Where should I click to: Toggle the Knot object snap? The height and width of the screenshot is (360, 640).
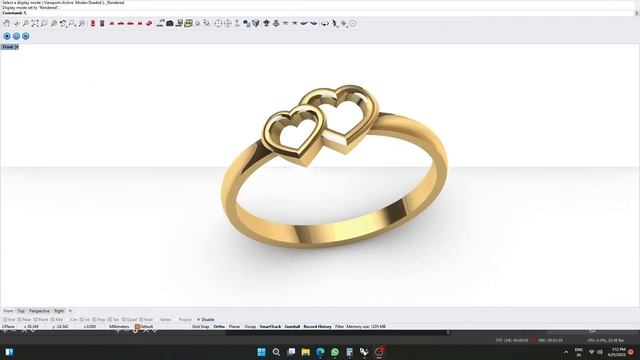146,320
